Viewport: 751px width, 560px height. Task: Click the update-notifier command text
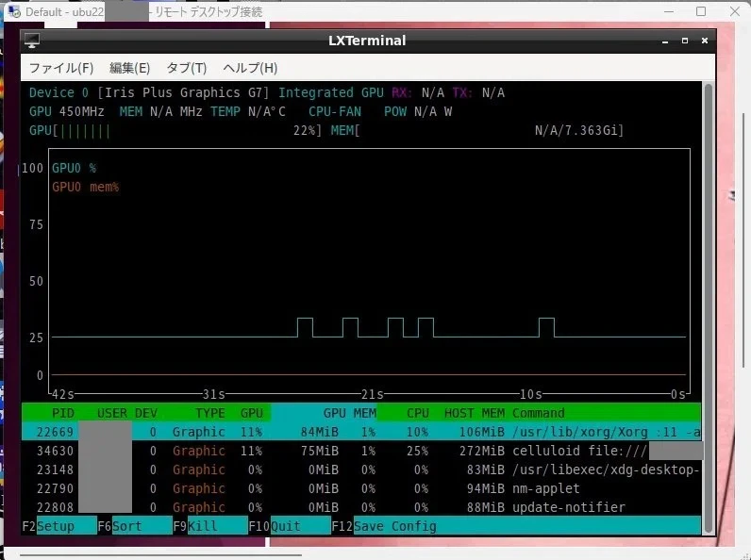click(x=569, y=507)
